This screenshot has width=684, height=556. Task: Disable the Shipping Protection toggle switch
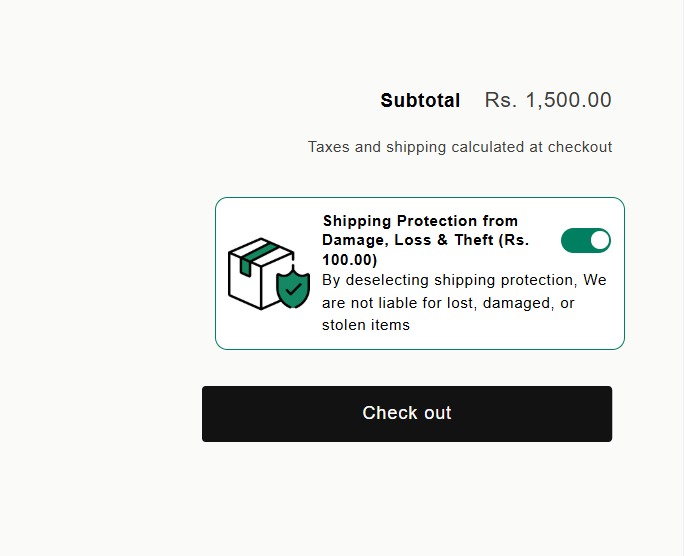point(586,240)
